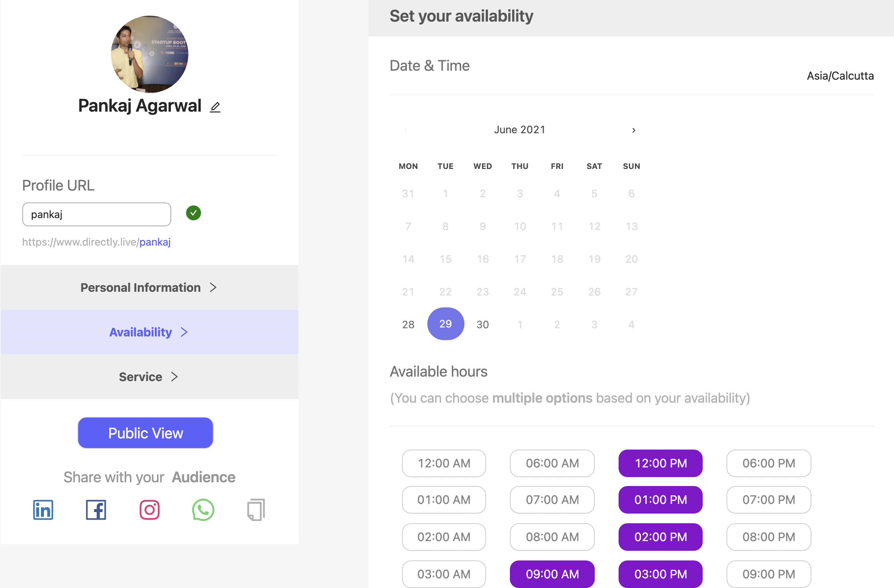The height and width of the screenshot is (588, 894).
Task: Click the LinkedIn share icon
Action: tap(43, 509)
